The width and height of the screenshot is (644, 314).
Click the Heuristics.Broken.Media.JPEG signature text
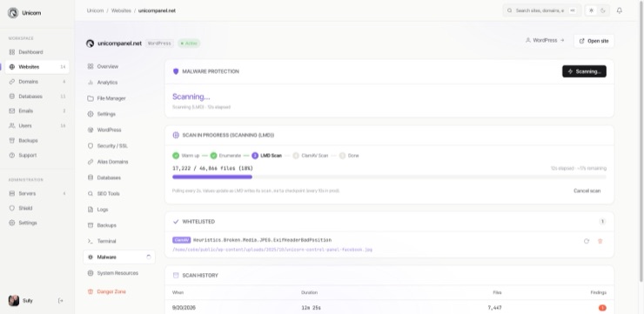coord(262,240)
